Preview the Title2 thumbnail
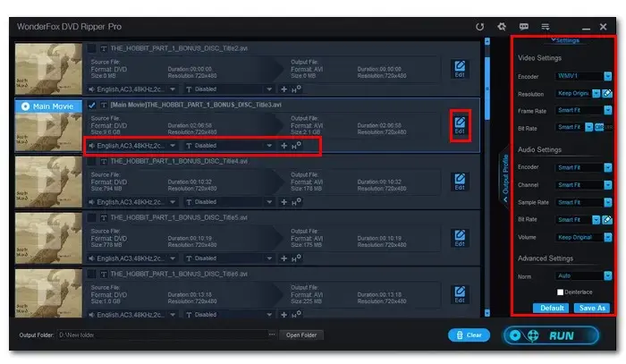The height and width of the screenshot is (364, 626). tap(48, 69)
